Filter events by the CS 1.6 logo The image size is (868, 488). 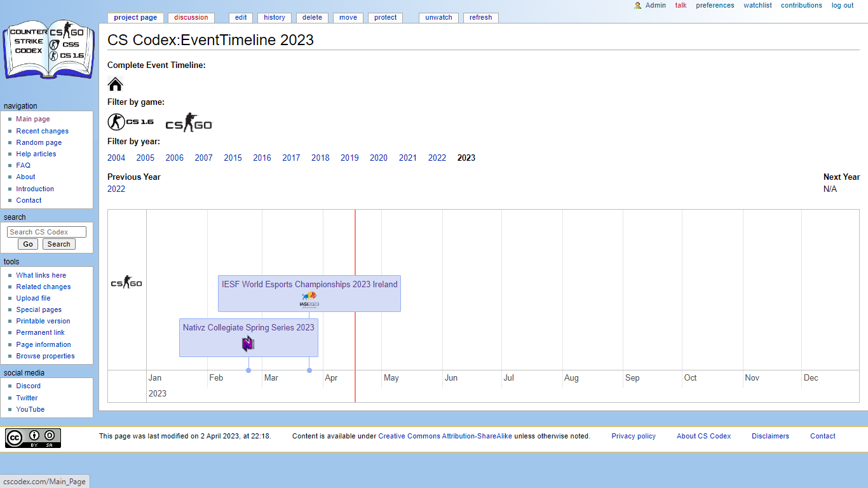click(131, 122)
